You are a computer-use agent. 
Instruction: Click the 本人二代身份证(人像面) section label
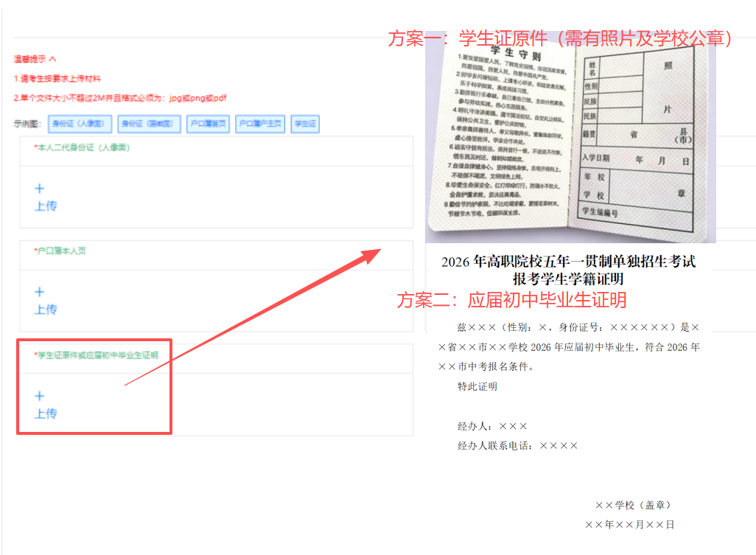tap(82, 147)
